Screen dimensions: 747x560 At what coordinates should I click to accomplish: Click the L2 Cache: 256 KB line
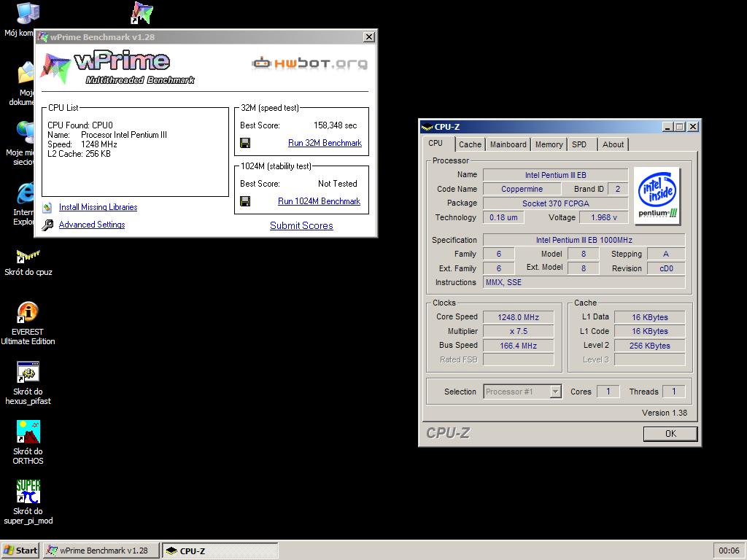click(79, 154)
